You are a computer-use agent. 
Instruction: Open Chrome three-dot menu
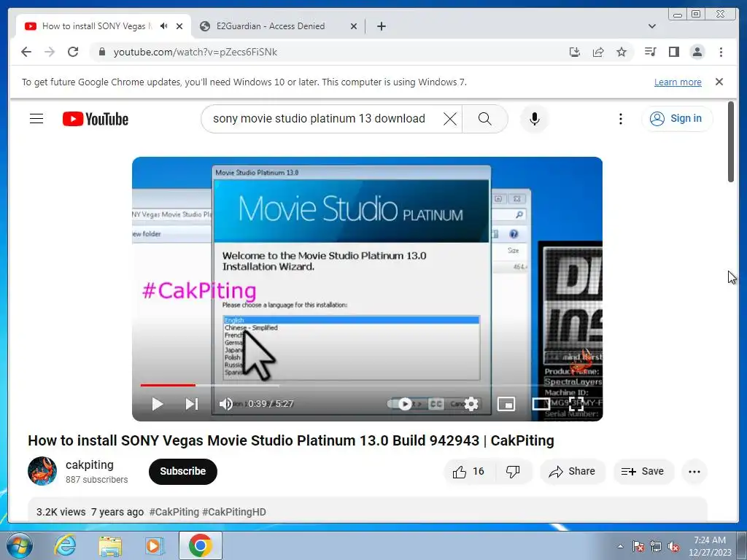click(721, 52)
